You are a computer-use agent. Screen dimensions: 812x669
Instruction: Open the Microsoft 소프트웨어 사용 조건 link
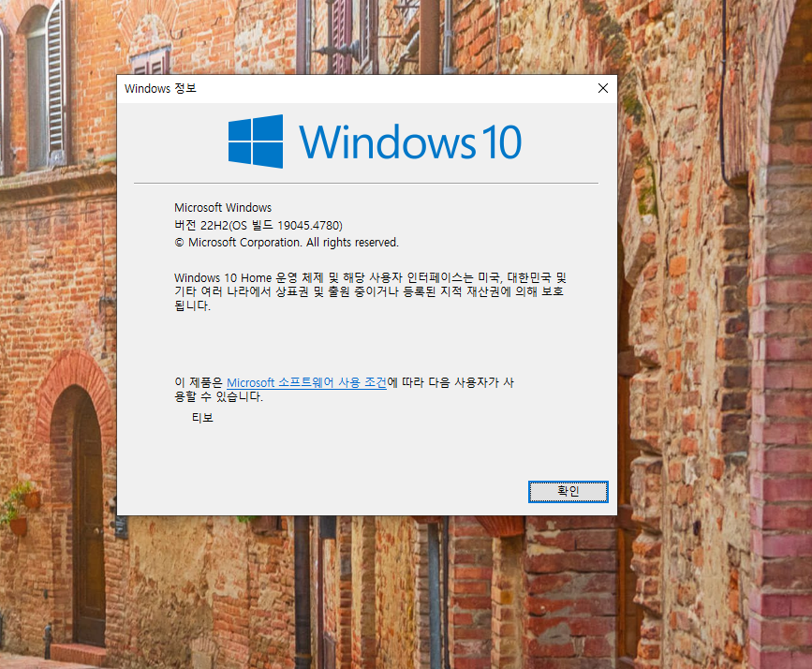(306, 382)
